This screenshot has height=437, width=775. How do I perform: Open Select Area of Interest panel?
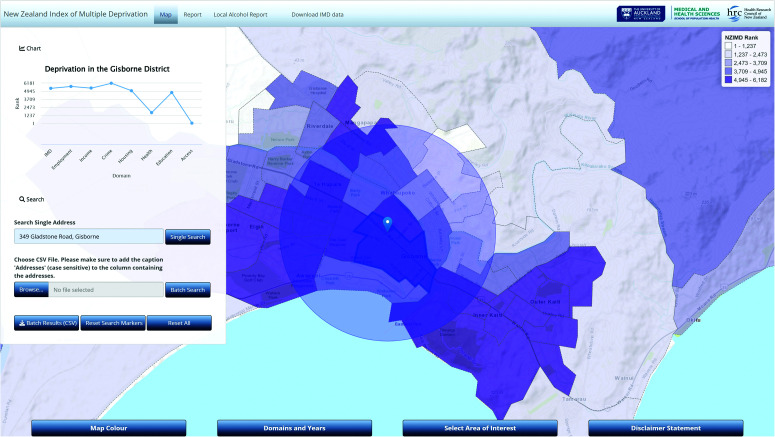[480, 428]
